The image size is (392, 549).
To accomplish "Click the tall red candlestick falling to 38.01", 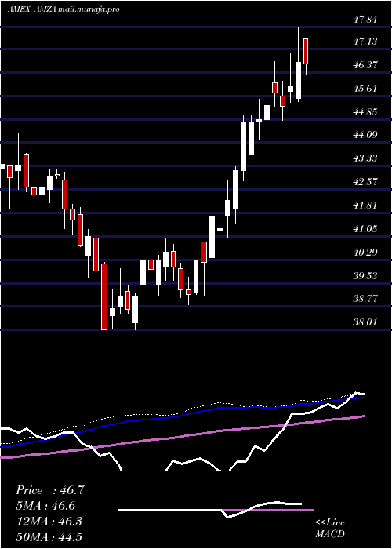I will 104,296.
